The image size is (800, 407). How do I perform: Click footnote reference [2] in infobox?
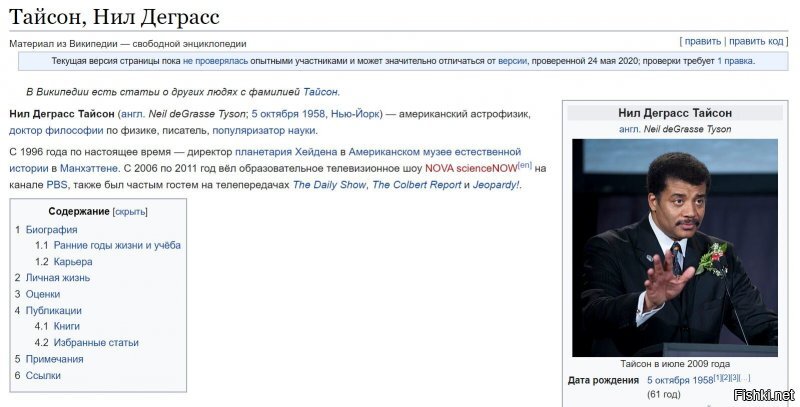pos(726,378)
